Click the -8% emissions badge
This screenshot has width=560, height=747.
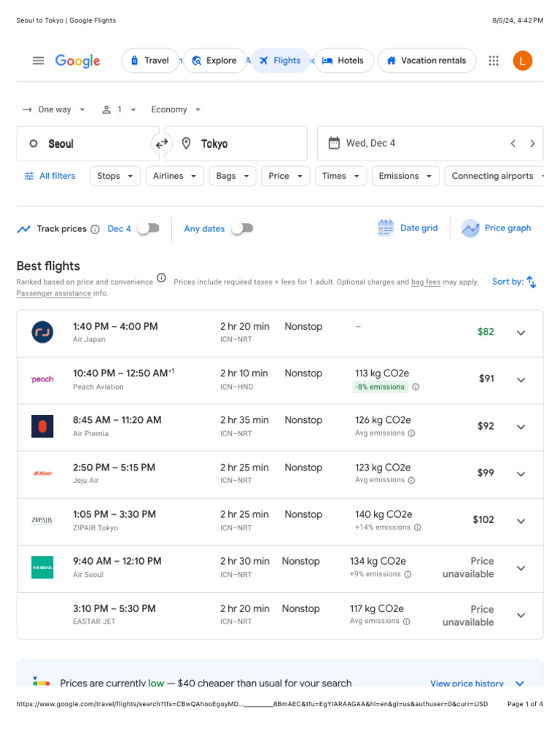pos(380,387)
